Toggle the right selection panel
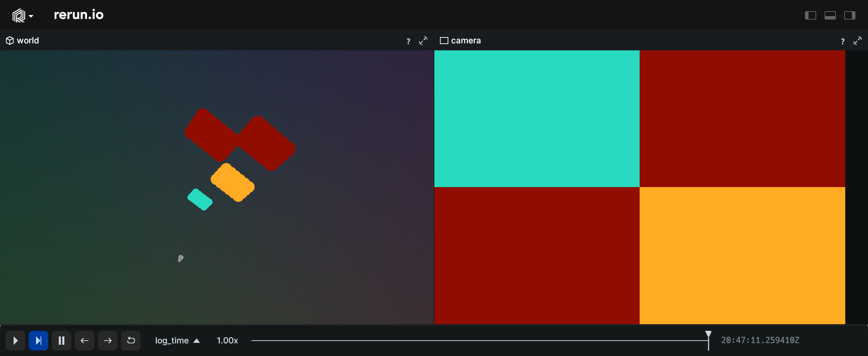Viewport: 868px width, 356px height. 850,15
